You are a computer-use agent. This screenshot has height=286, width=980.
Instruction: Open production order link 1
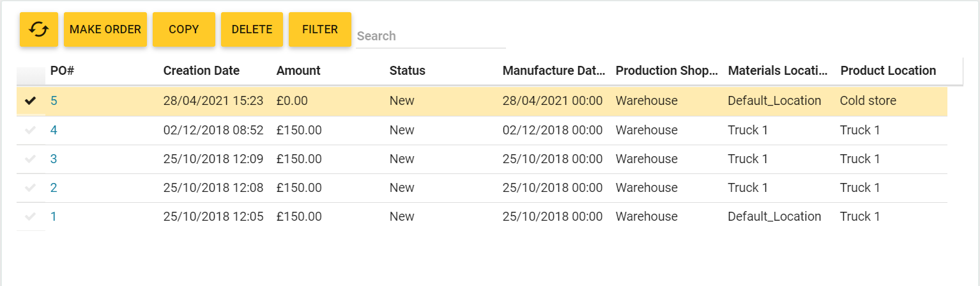click(54, 216)
